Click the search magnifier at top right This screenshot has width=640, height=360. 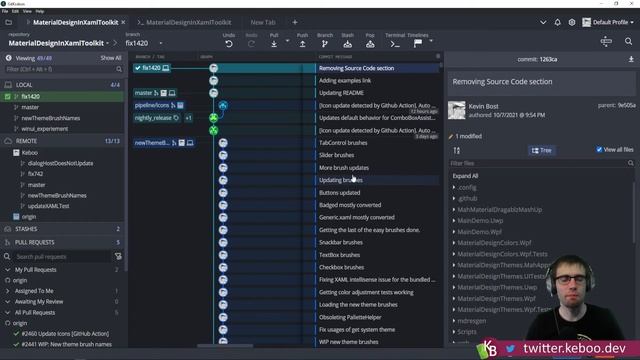coord(629,41)
